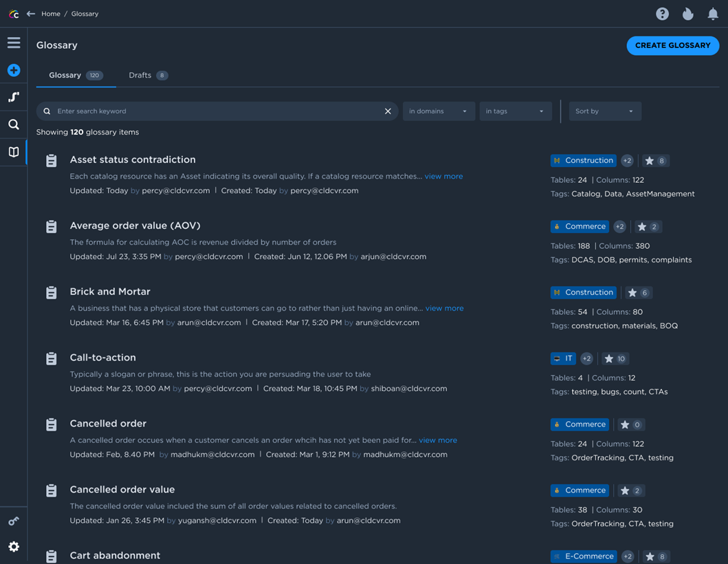Open Cart abandonment glossary title
Image resolution: width=728 pixels, height=564 pixels.
pyautogui.click(x=115, y=556)
